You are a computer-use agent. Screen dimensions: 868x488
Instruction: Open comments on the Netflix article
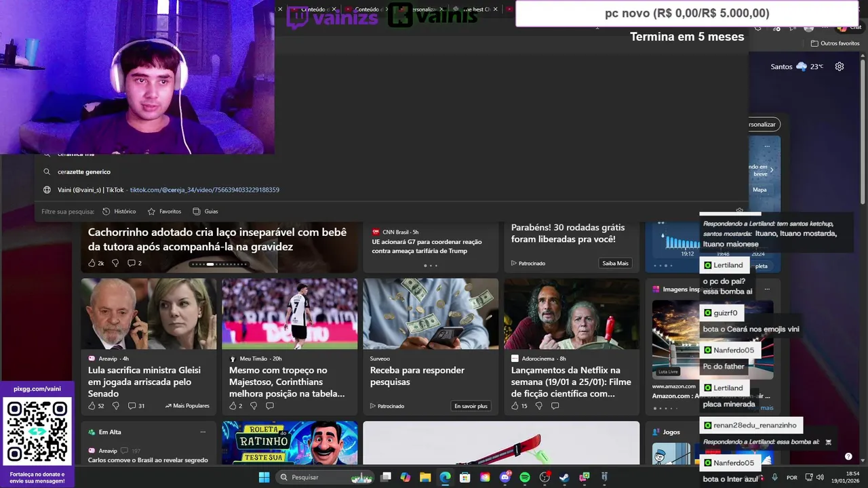coord(555,406)
